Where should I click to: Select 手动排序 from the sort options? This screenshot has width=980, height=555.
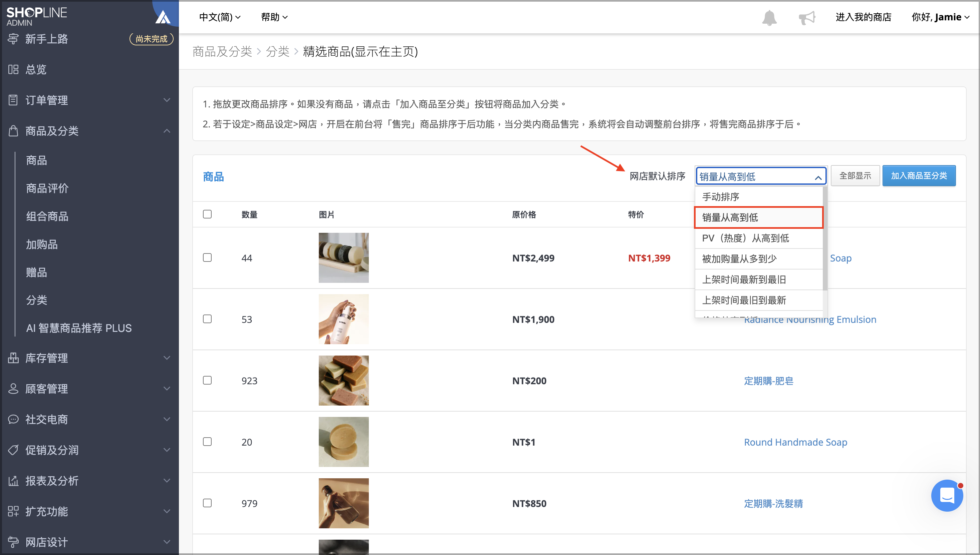758,197
